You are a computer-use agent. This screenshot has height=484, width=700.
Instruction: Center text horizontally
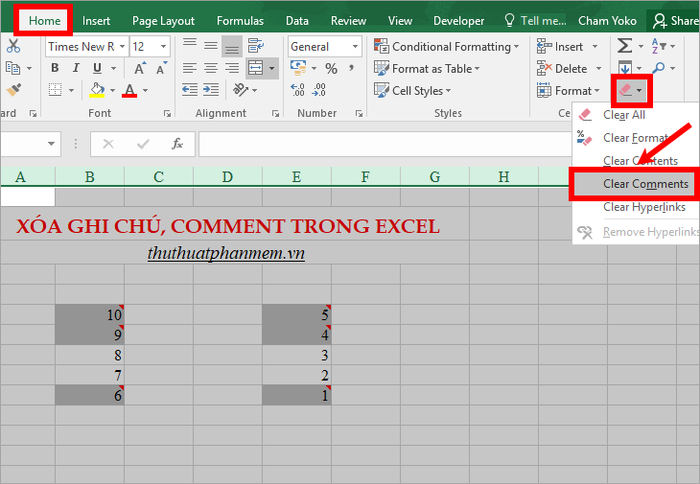pos(211,68)
